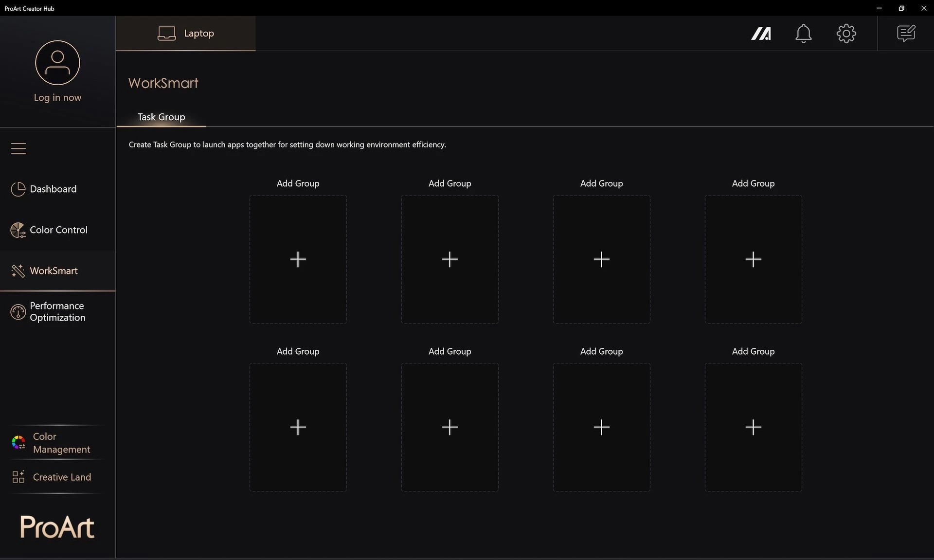
Task: Open Color Control in the sidebar
Action: 57,230
